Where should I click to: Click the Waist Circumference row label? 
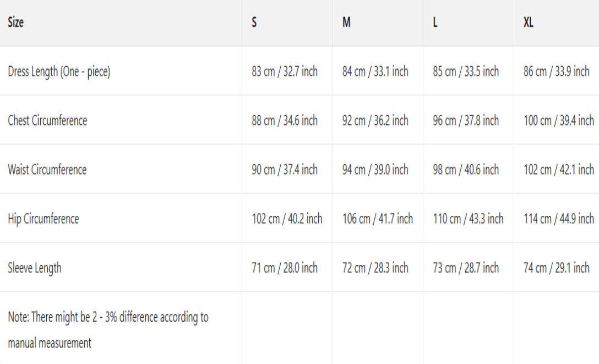(x=47, y=170)
